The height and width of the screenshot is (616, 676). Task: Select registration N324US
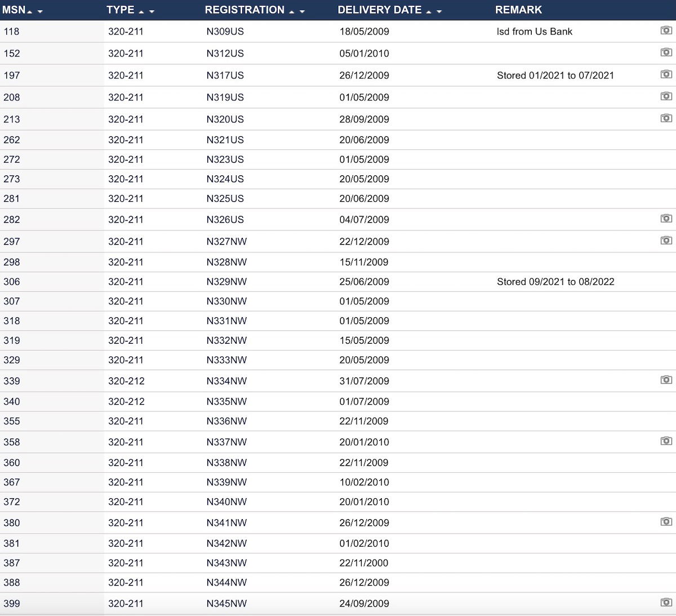[x=225, y=179]
